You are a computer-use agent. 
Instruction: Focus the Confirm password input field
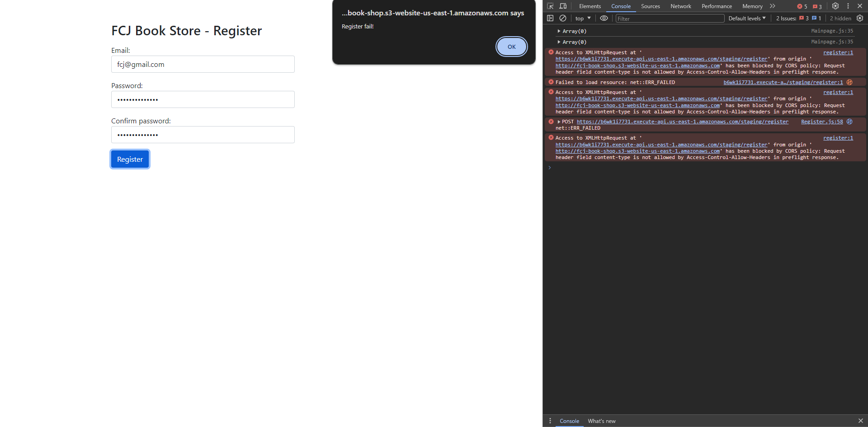203,135
